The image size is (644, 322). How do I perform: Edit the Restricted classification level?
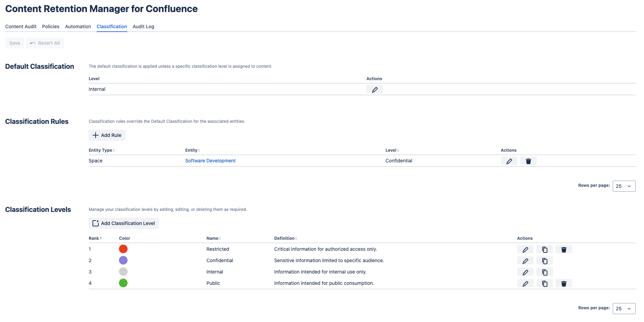point(525,249)
